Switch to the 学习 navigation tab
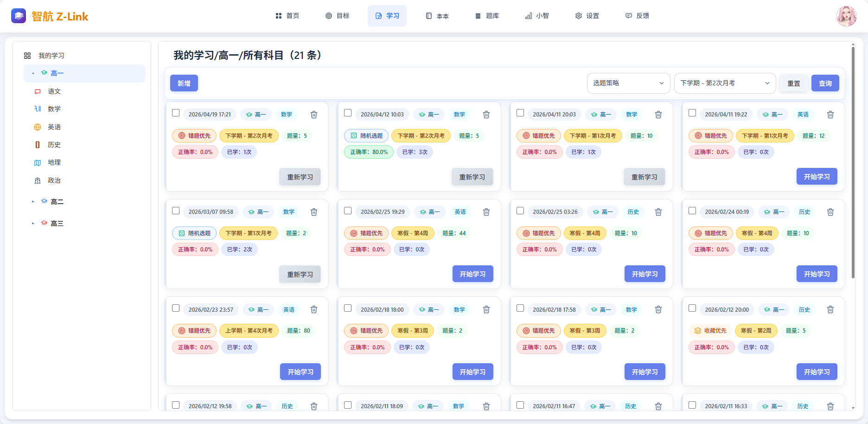Image resolution: width=868 pixels, height=424 pixels. click(x=387, y=16)
